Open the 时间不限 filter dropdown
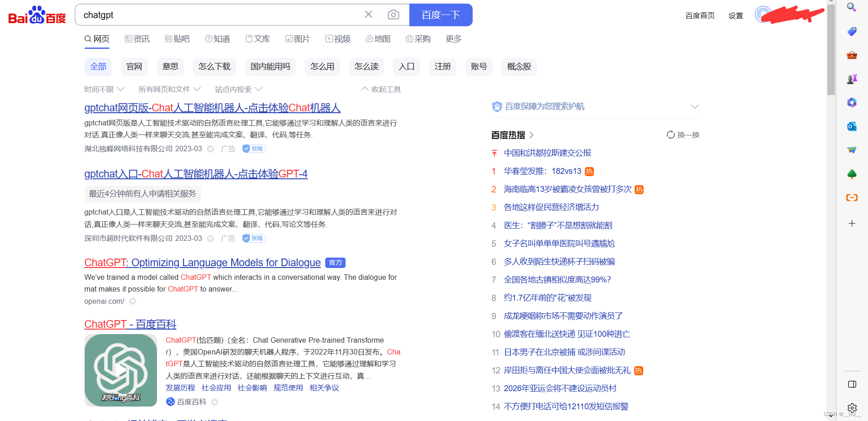868x421 pixels. click(104, 89)
